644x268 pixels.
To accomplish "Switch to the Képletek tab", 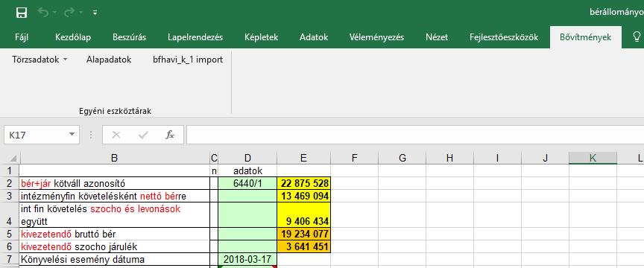I will (x=261, y=37).
